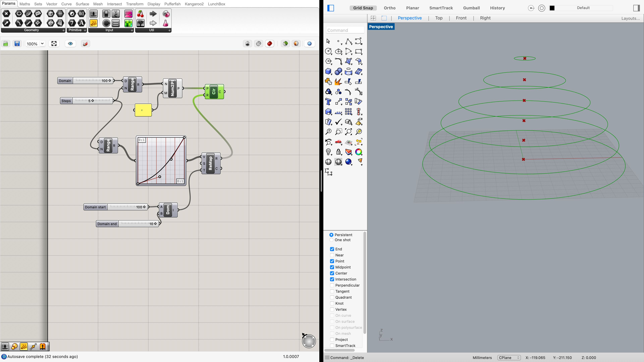Click the light bulb hide objects icon
Screen dimensions: 644x362
coord(328,152)
